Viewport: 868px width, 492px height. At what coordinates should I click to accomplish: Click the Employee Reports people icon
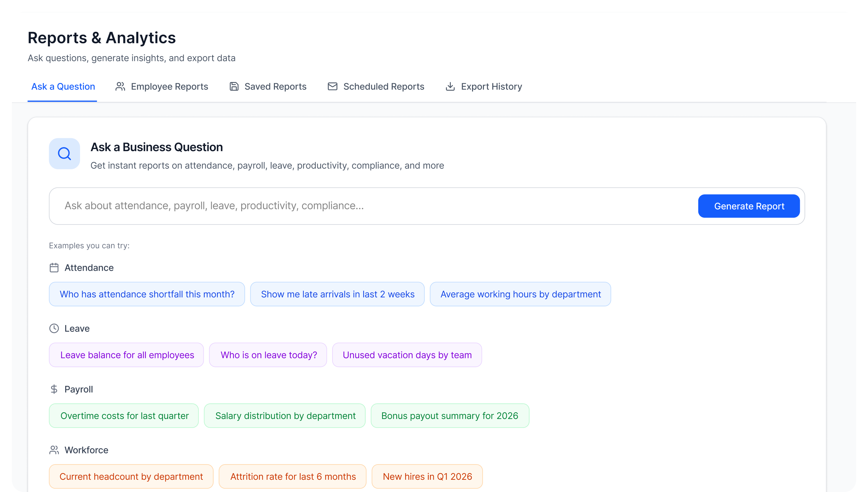tap(120, 87)
